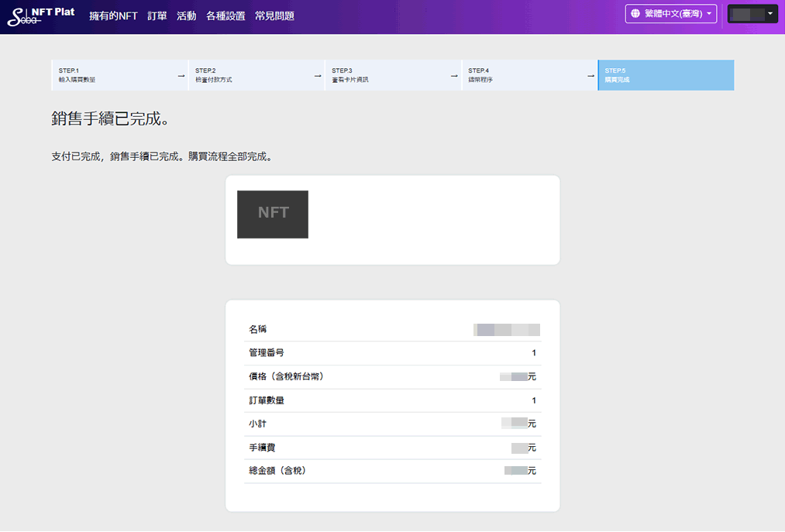
Task: Open 常見問題 in the navigation bar
Action: (274, 15)
